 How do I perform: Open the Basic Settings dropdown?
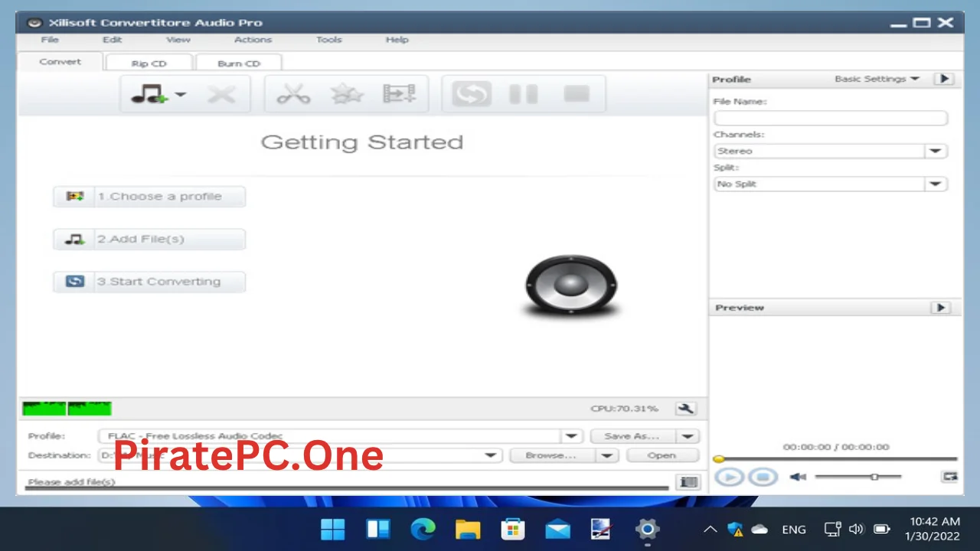click(x=877, y=79)
